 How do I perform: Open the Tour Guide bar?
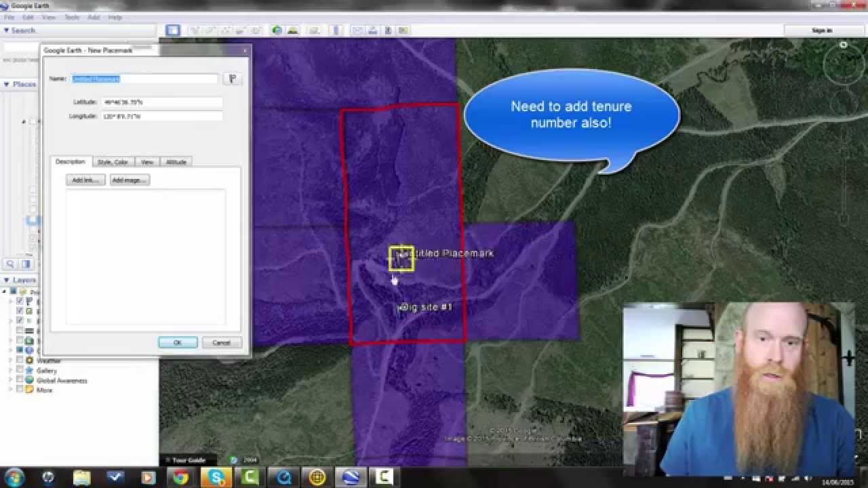tap(188, 460)
